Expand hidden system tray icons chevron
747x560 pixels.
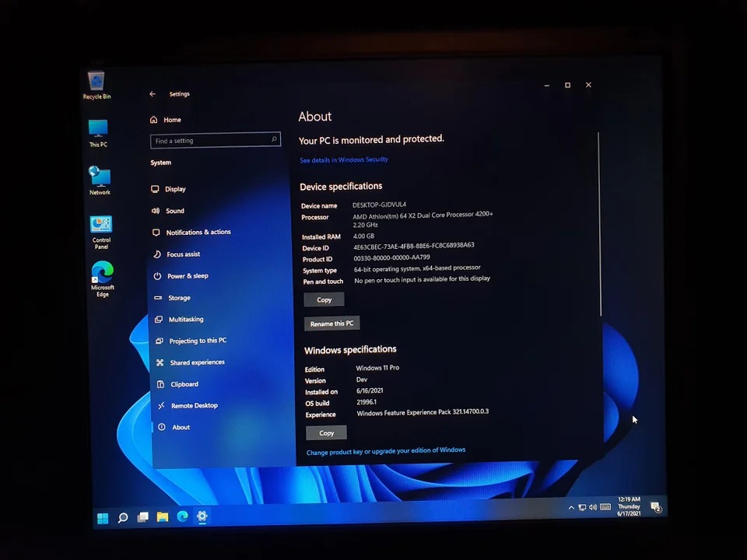tap(571, 508)
